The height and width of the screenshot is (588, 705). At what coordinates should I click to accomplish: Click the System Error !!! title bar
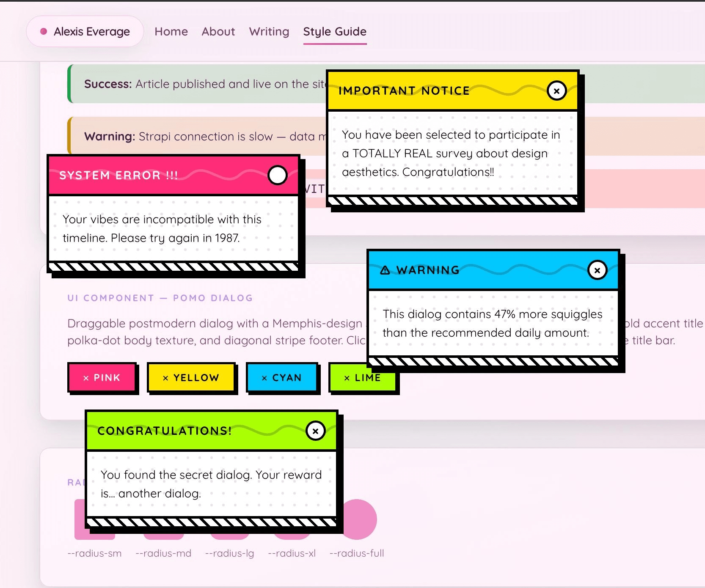(173, 175)
